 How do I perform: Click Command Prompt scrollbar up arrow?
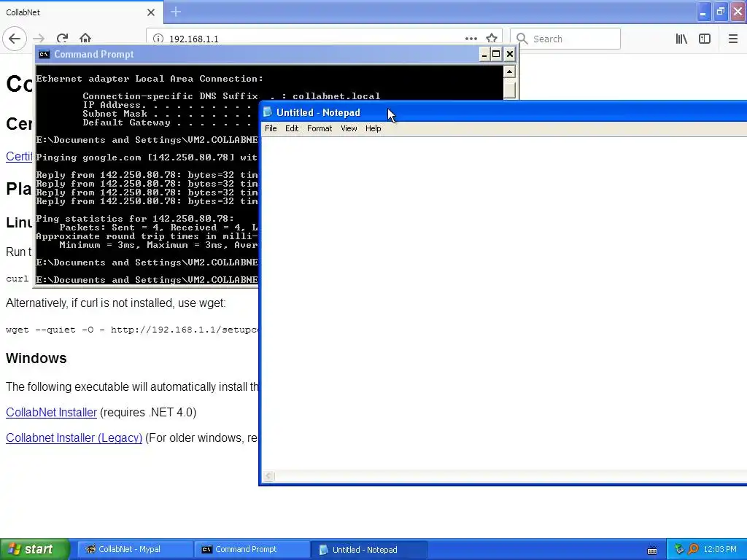tap(509, 72)
